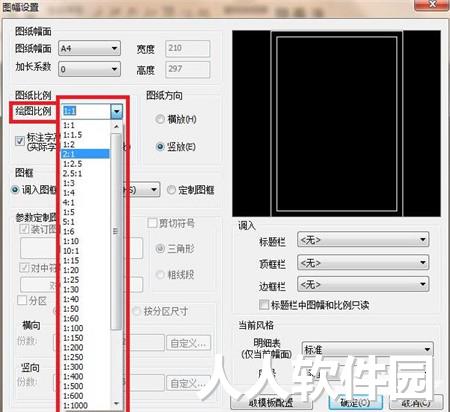Click the 取消(C) button
The image size is (450, 412).
coord(416,403)
